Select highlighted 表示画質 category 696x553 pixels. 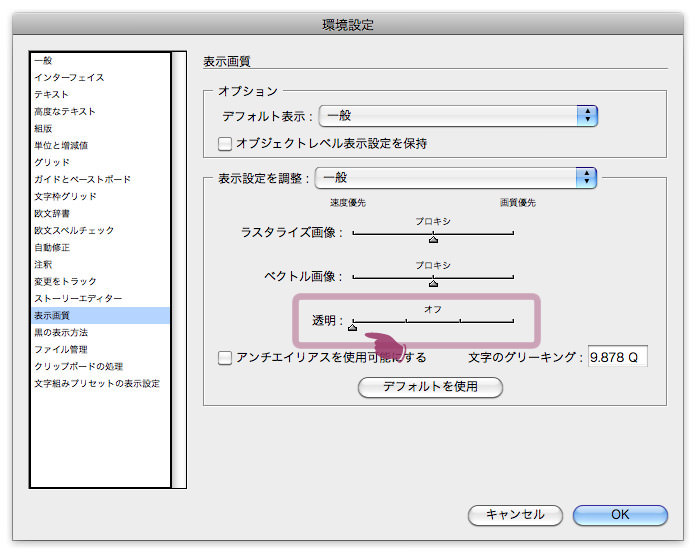pyautogui.click(x=101, y=316)
